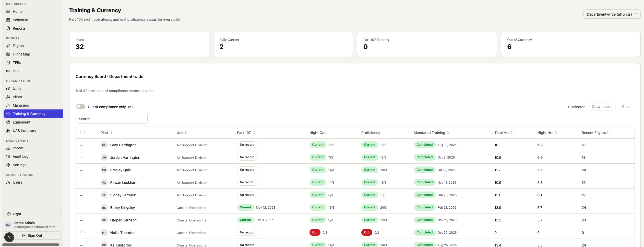This screenshot has width=644, height=247.
Task: Click the Schedule calendar icon
Action: [8, 20]
